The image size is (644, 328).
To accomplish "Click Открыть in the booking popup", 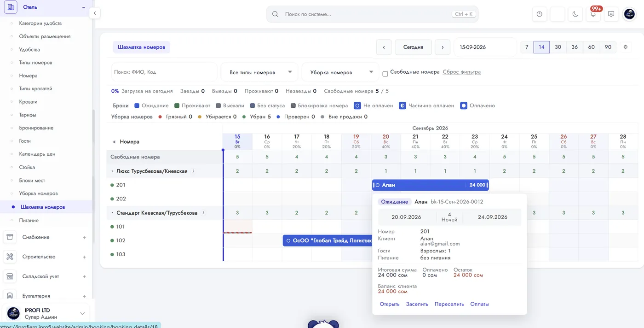I will point(390,304).
